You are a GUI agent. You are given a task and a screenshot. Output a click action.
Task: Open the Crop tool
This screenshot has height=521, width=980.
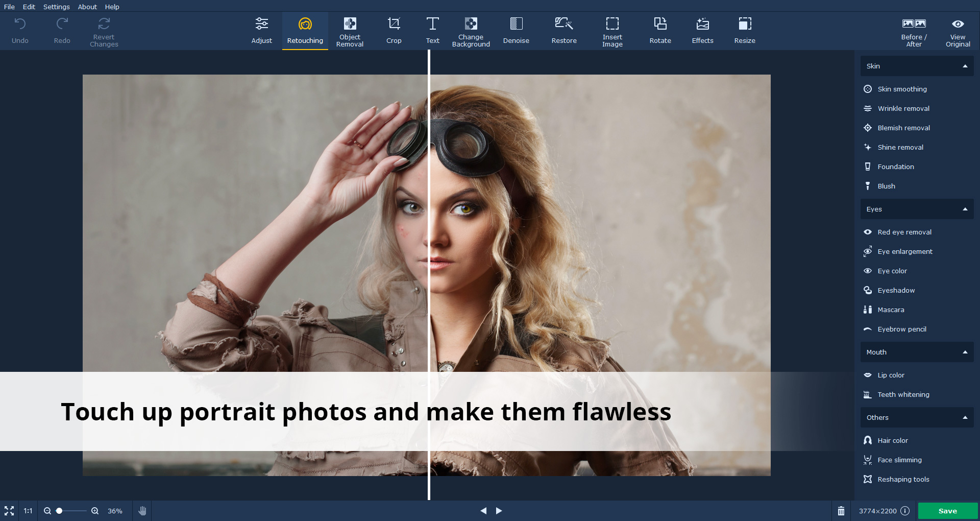(x=394, y=31)
